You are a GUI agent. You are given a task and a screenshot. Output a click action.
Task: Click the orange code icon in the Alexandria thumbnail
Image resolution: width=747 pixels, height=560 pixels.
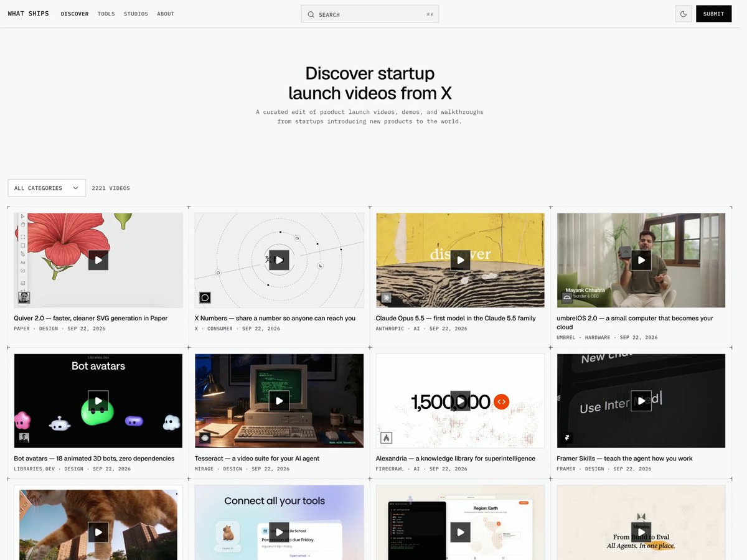pyautogui.click(x=502, y=402)
